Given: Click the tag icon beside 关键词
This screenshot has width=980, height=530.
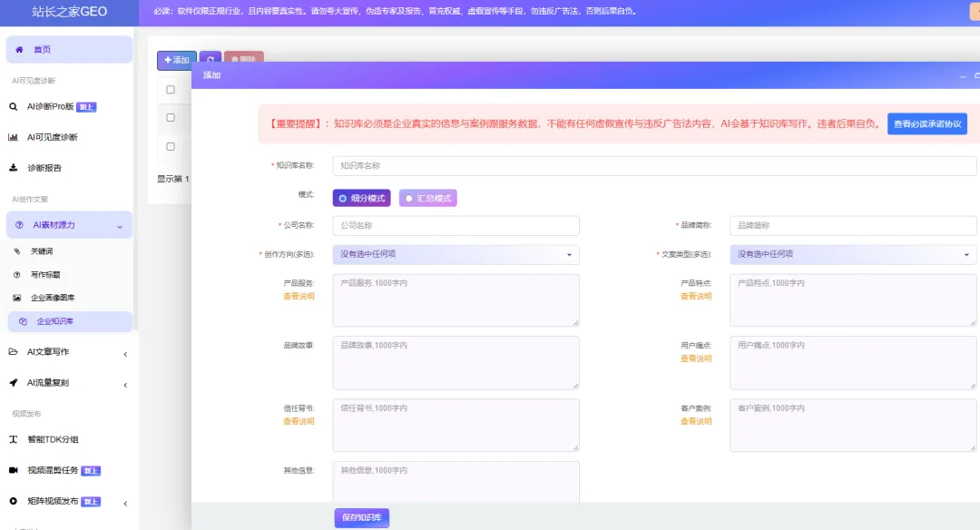Looking at the screenshot, I should [17, 251].
